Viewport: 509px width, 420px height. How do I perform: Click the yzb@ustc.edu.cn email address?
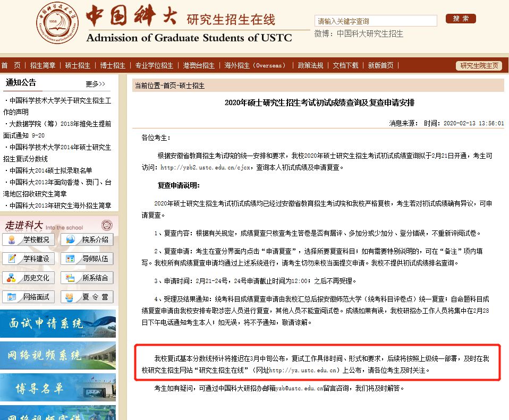[300, 388]
